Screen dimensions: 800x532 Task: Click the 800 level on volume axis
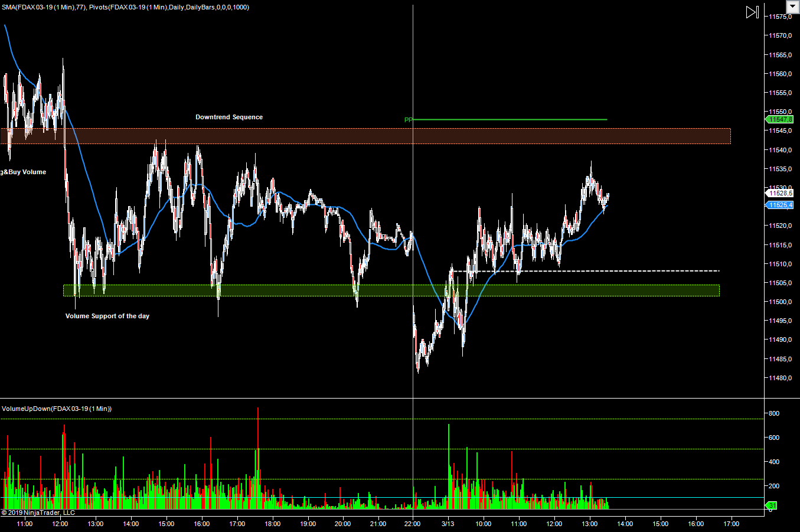tap(773, 414)
